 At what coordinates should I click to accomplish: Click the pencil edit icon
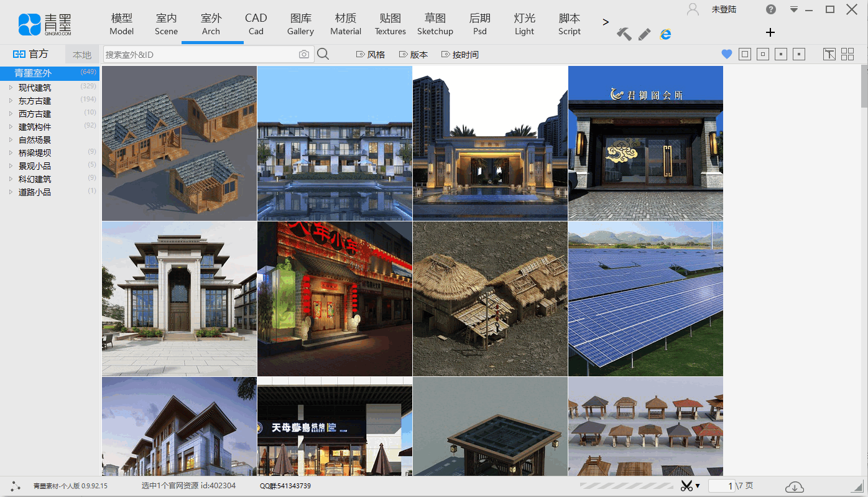[x=645, y=34]
